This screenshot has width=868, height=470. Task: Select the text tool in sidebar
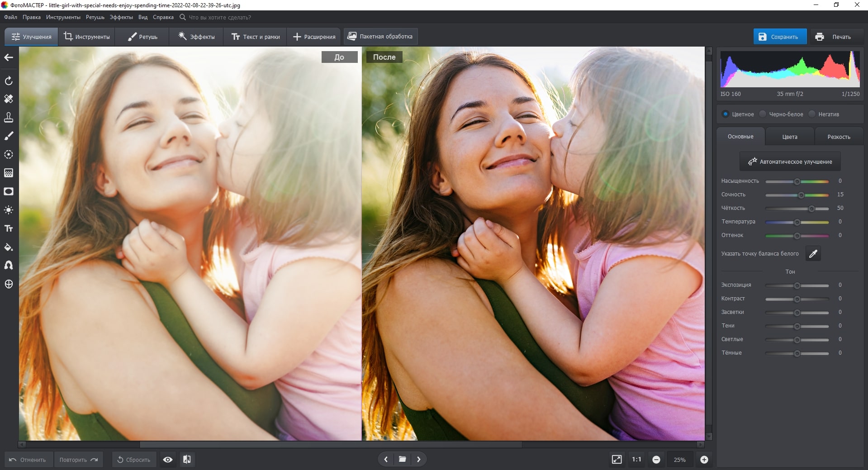(x=9, y=228)
